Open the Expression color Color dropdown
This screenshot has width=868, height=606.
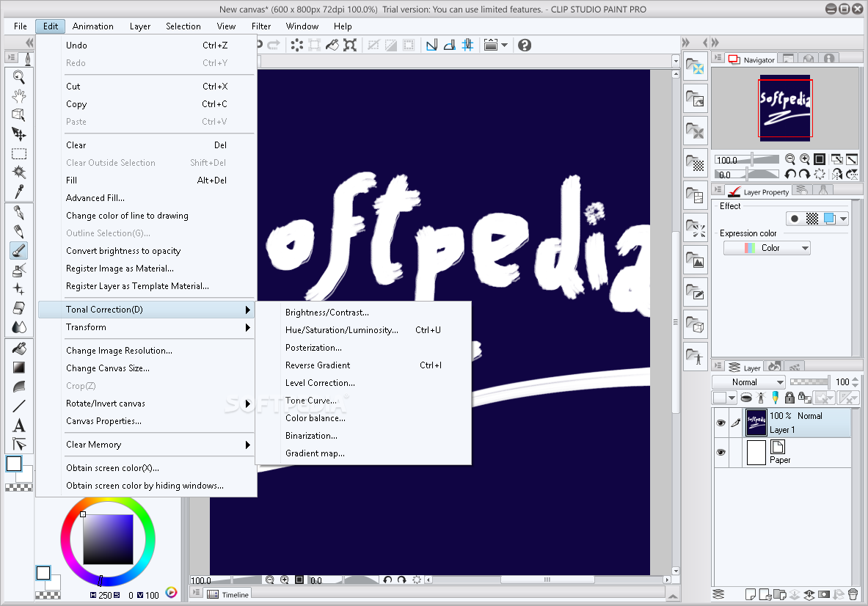(x=767, y=248)
